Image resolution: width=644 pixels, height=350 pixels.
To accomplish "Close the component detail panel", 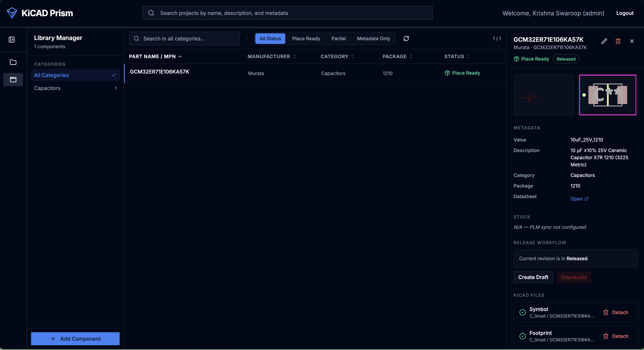I will 632,41.
